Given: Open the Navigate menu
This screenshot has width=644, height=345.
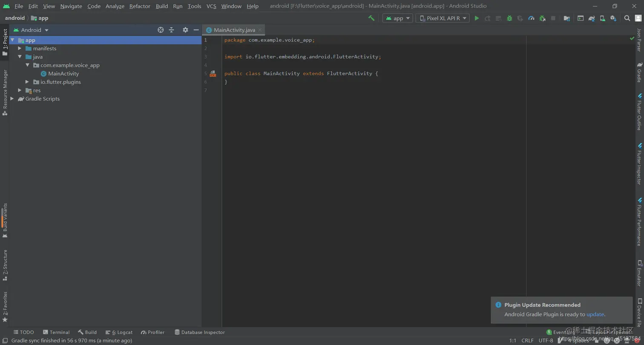Looking at the screenshot, I should point(71,6).
